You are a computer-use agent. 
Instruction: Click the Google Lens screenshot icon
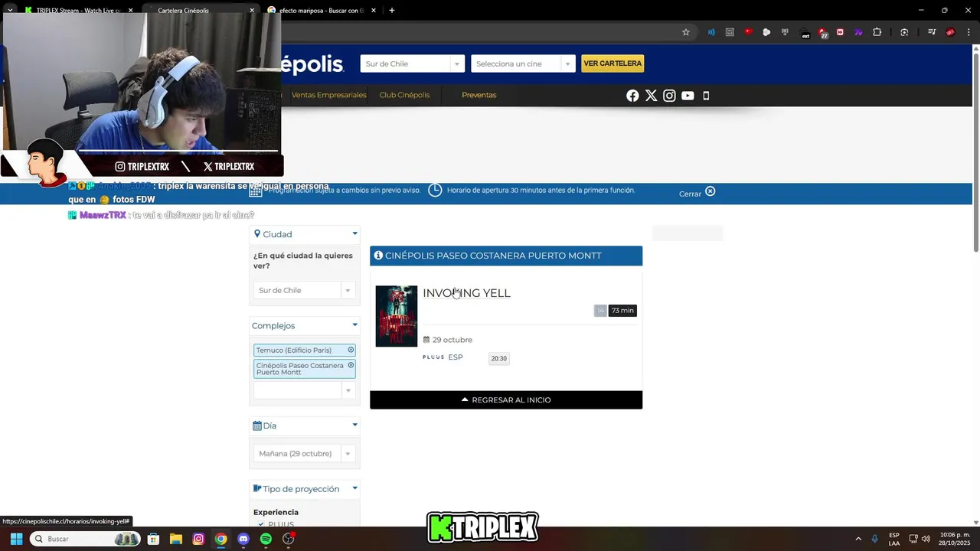(x=904, y=32)
